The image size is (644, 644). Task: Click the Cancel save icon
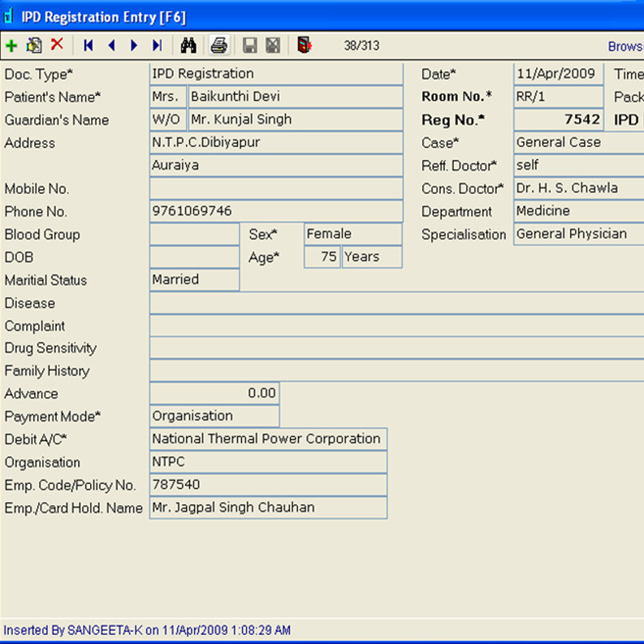coord(273,45)
